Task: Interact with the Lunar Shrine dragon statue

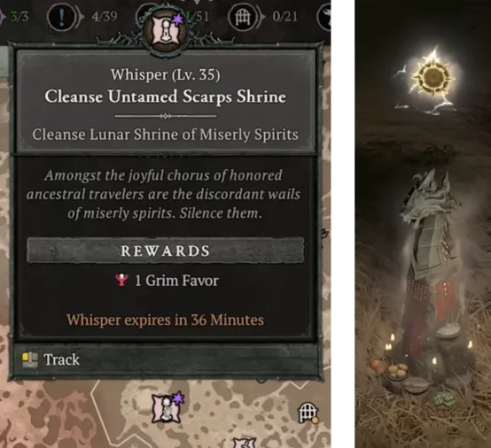Action: pos(431,259)
